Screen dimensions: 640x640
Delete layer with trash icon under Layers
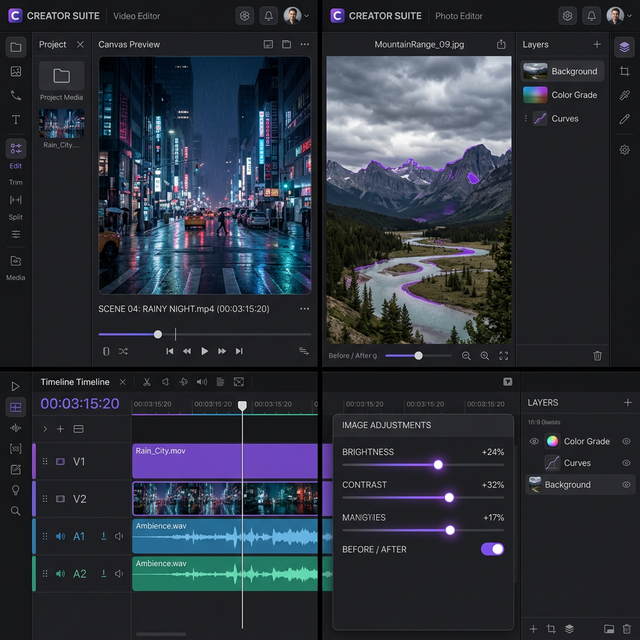(597, 356)
